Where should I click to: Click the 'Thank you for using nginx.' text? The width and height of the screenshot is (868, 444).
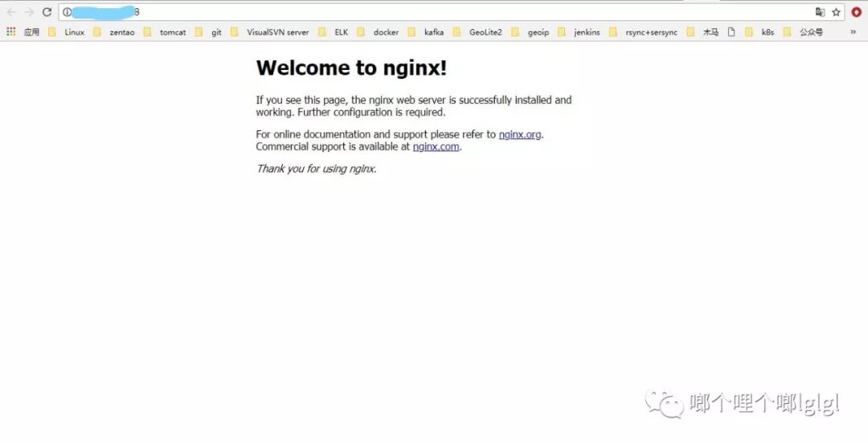(x=316, y=169)
